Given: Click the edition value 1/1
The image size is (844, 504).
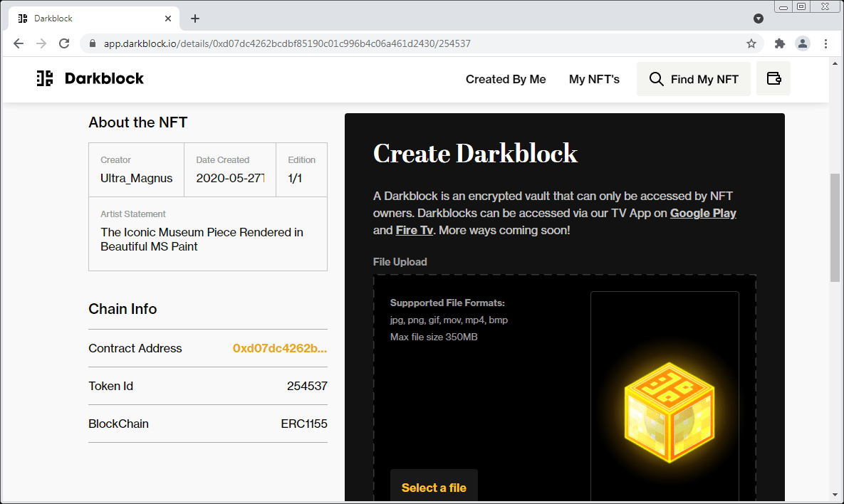Looking at the screenshot, I should coord(295,178).
